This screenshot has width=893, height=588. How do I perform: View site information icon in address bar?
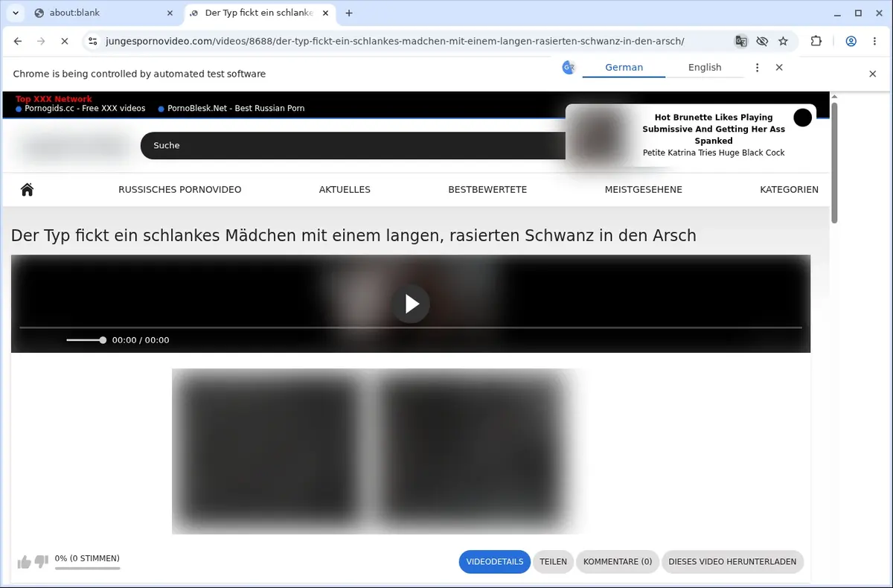tap(93, 42)
